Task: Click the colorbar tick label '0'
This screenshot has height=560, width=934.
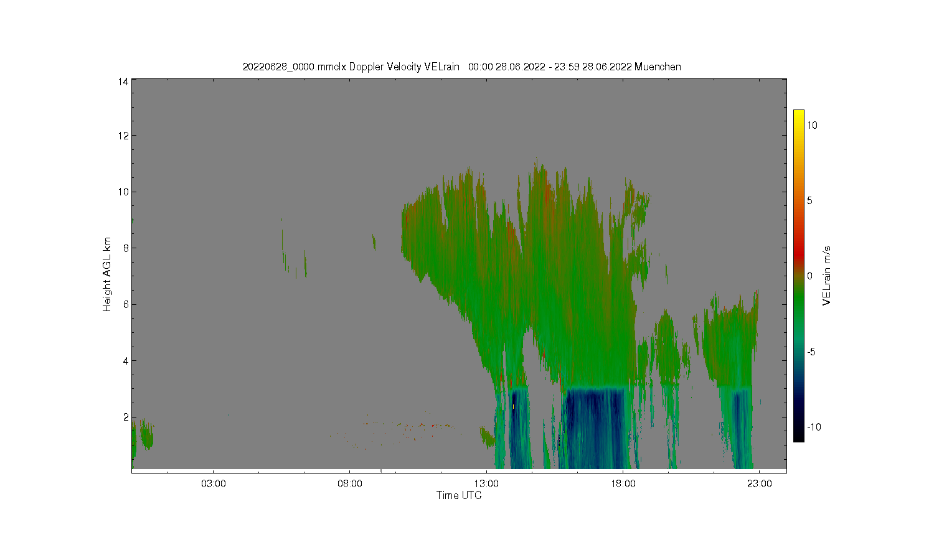Action: click(x=809, y=276)
